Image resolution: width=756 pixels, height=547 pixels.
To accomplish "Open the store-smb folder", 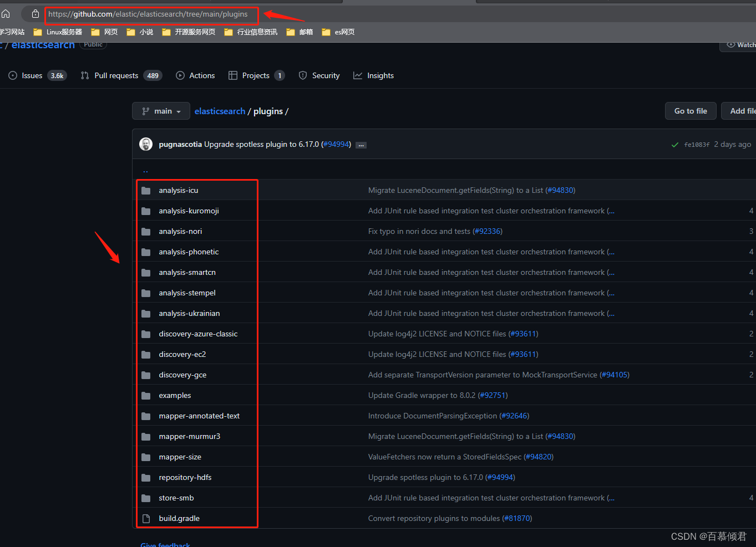I will click(176, 498).
